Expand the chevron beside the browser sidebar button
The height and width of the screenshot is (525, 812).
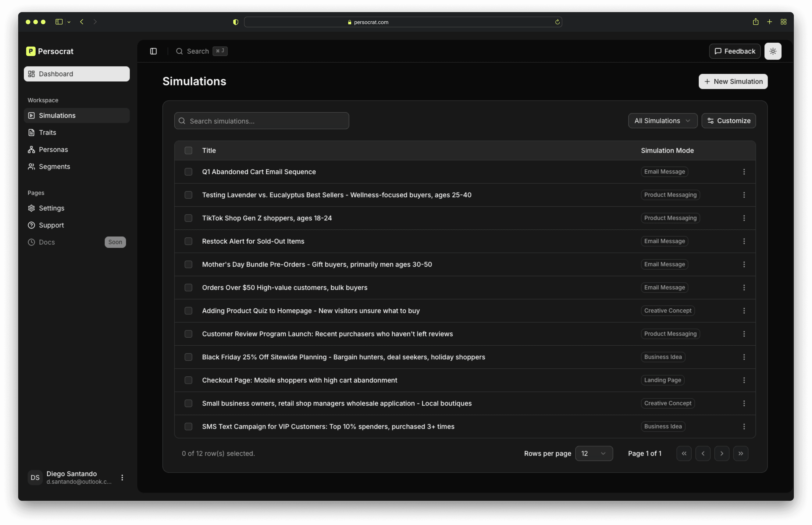click(x=69, y=22)
